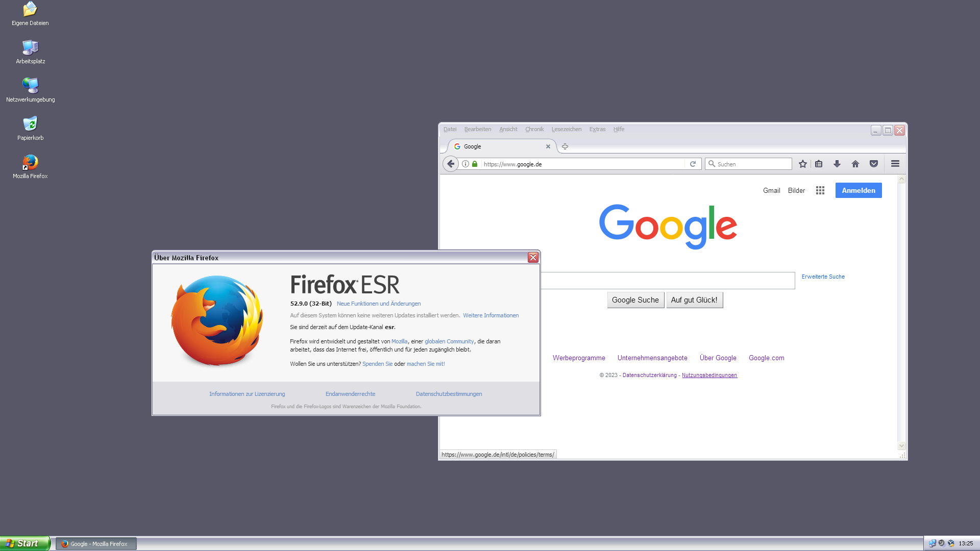Go to the home page icon
Viewport: 980px width, 551px height.
click(x=855, y=164)
